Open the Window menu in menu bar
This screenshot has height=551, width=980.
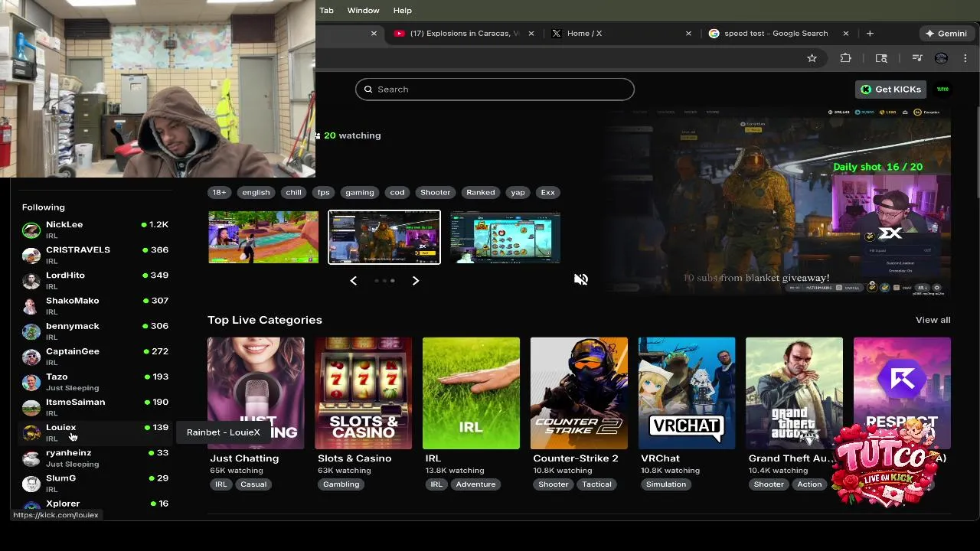363,11
